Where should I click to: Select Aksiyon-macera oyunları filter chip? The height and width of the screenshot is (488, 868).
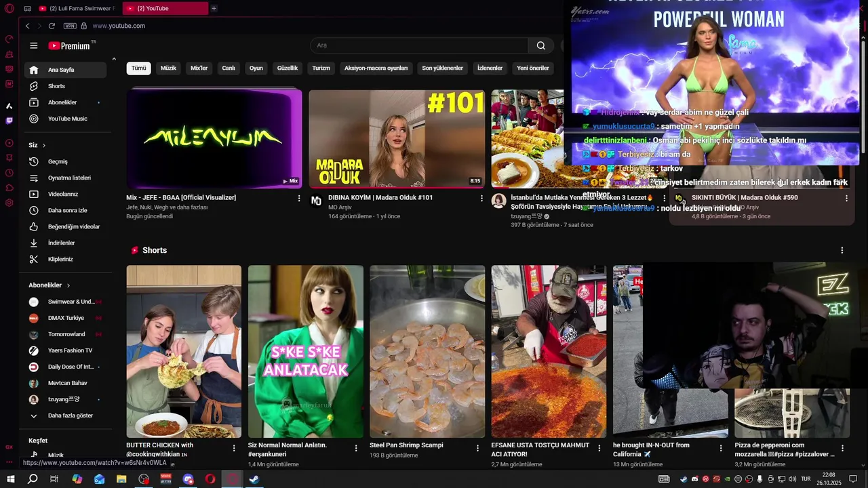point(376,68)
